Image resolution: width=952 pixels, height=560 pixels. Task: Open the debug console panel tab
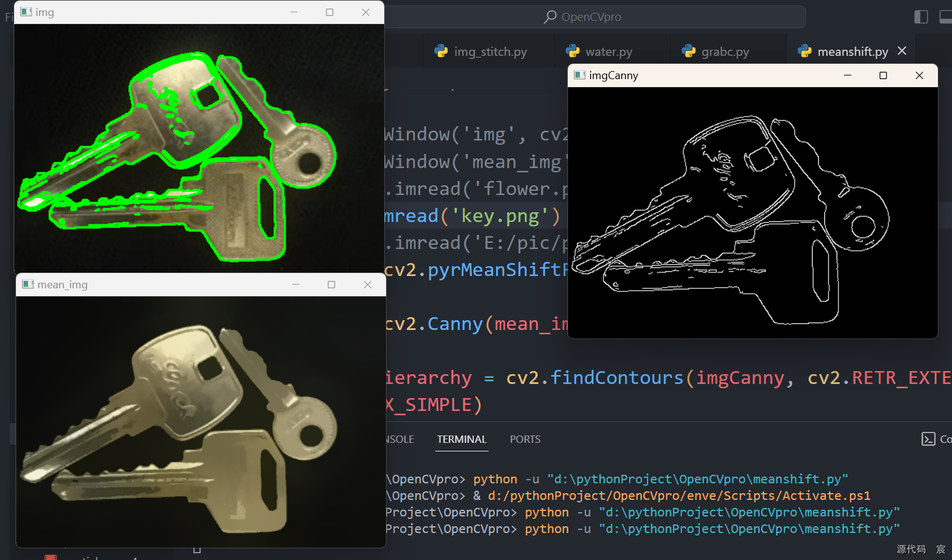coord(400,439)
